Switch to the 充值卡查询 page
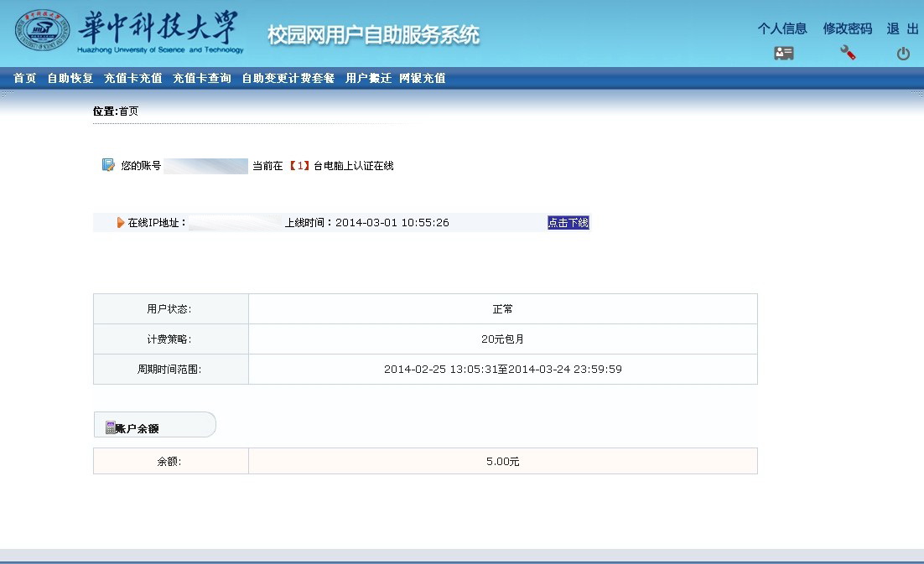 (x=201, y=77)
